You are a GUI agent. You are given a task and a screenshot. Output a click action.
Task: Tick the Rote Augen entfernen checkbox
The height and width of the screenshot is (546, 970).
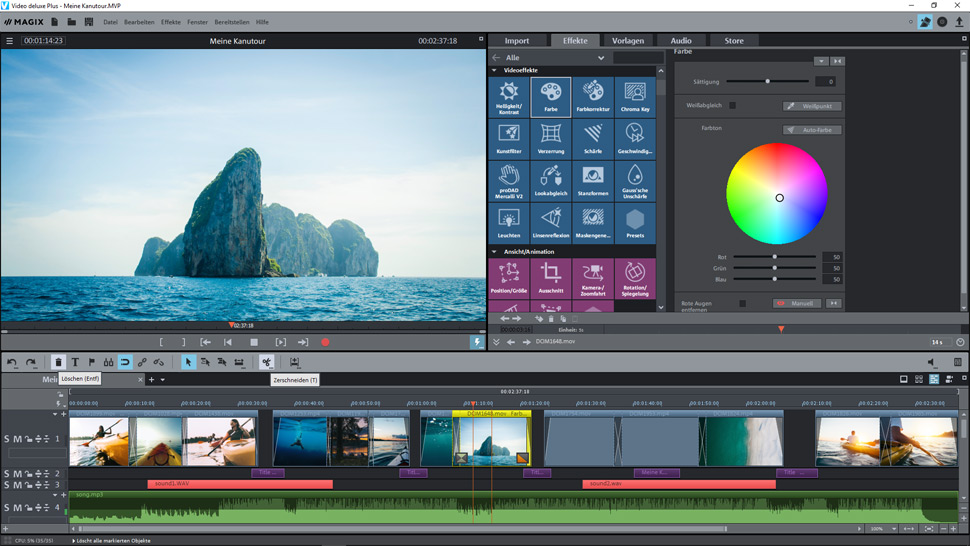(742, 303)
